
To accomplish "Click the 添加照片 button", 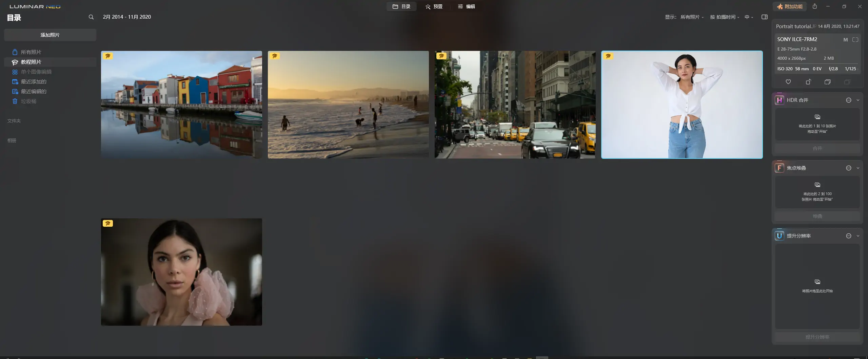I will click(50, 35).
